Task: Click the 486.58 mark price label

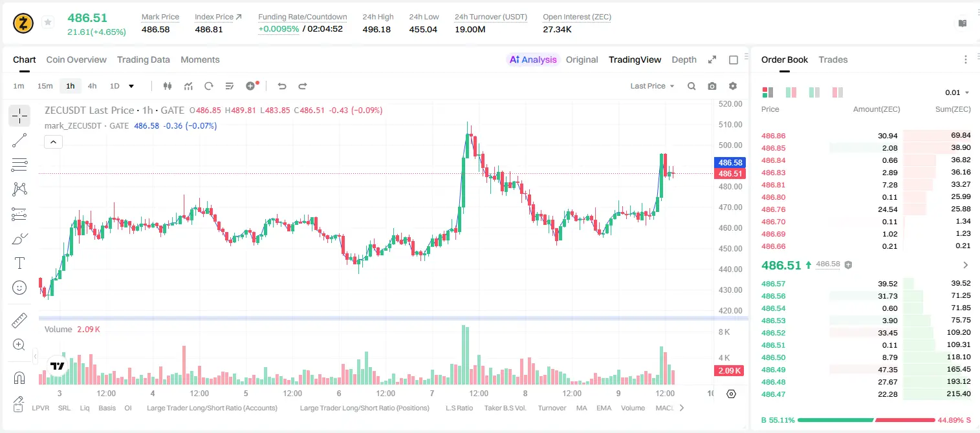Action: (x=729, y=162)
